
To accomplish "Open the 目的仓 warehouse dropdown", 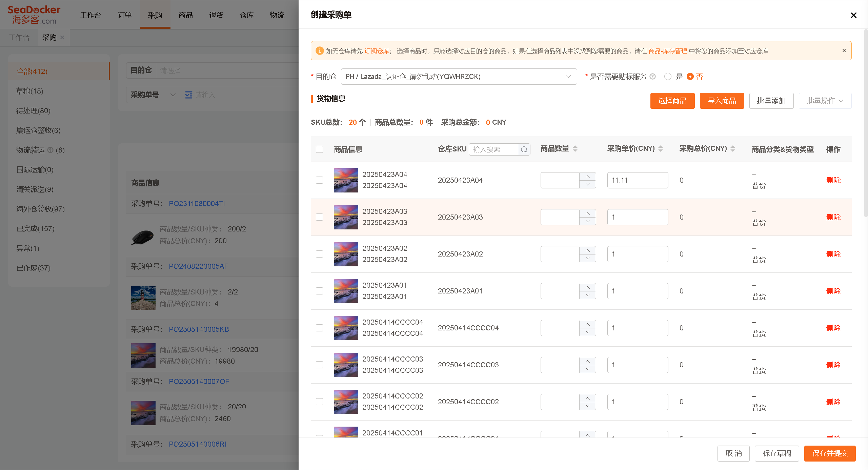I will 459,77.
